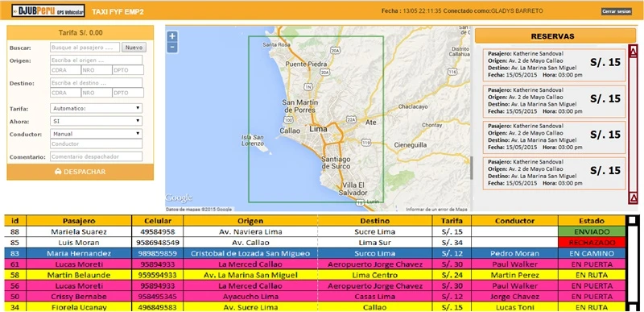Viewport: 644px width, 312px height.
Task: Zoom out the map with minus button
Action: [172, 48]
